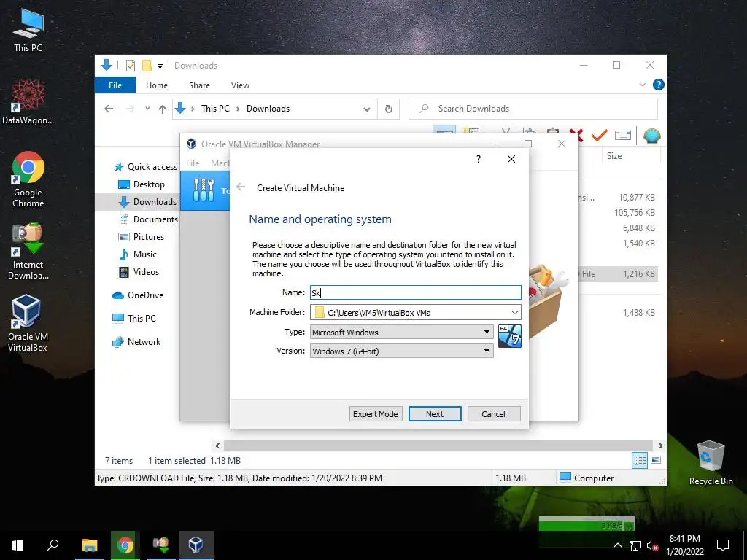Click Explorer's forward navigation arrow

[x=130, y=109]
